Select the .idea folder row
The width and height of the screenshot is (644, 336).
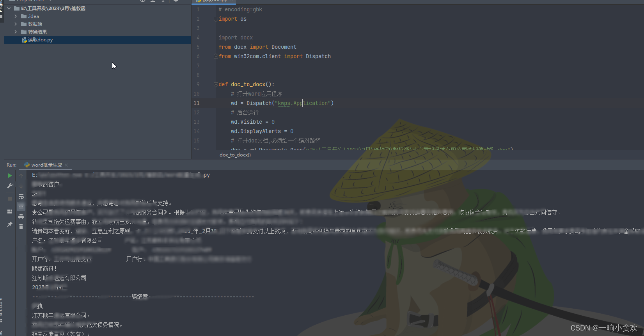[x=98, y=16]
